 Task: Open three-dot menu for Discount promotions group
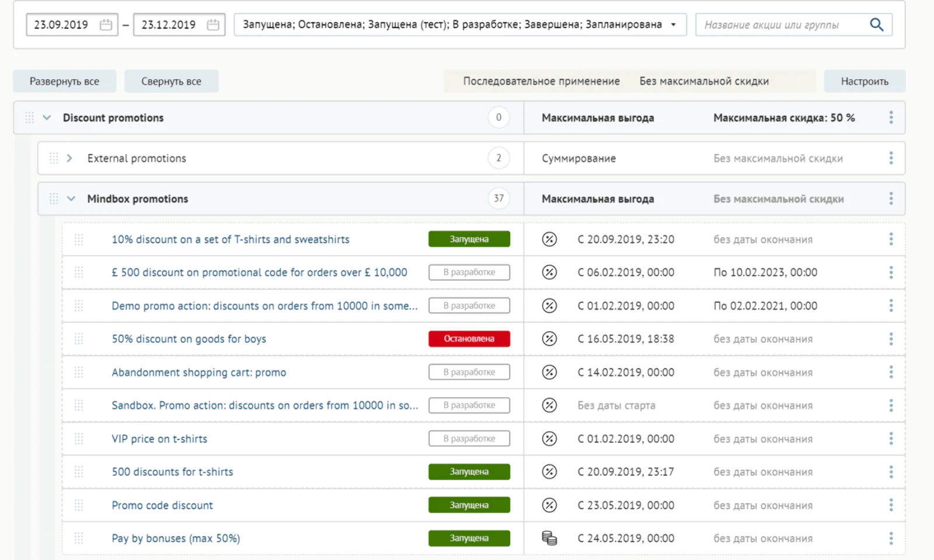pyautogui.click(x=891, y=117)
